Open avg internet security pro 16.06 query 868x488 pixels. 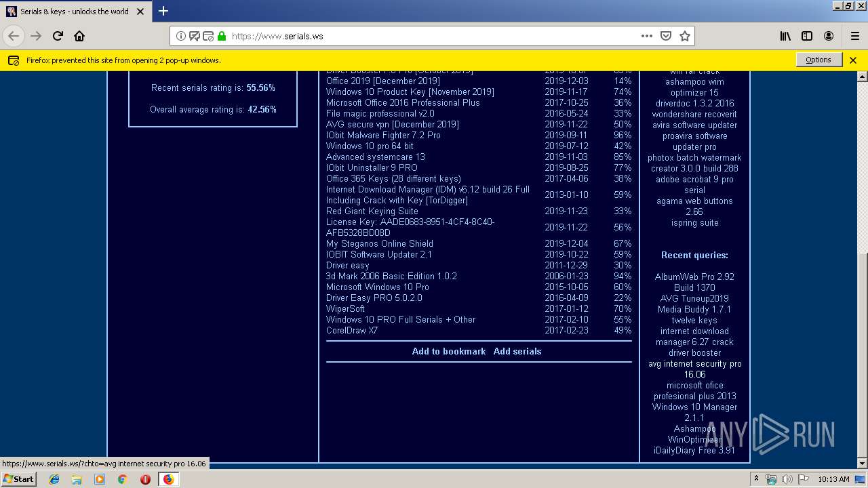click(x=694, y=369)
